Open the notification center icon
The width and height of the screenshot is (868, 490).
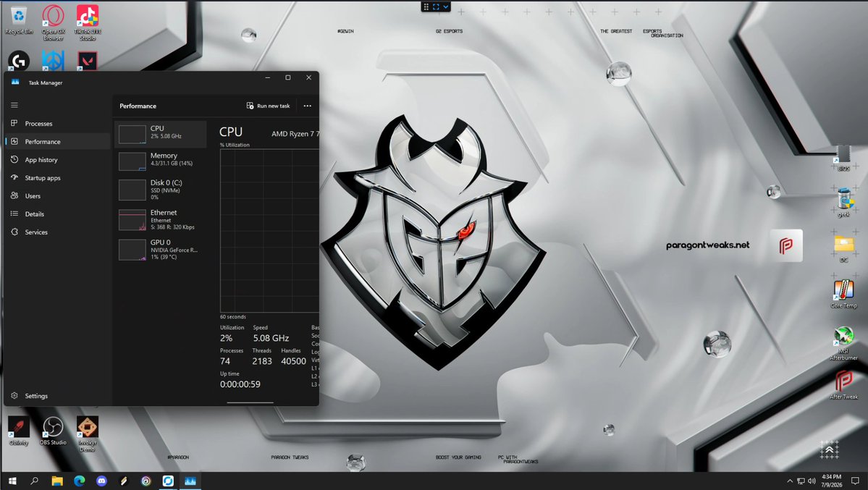855,481
